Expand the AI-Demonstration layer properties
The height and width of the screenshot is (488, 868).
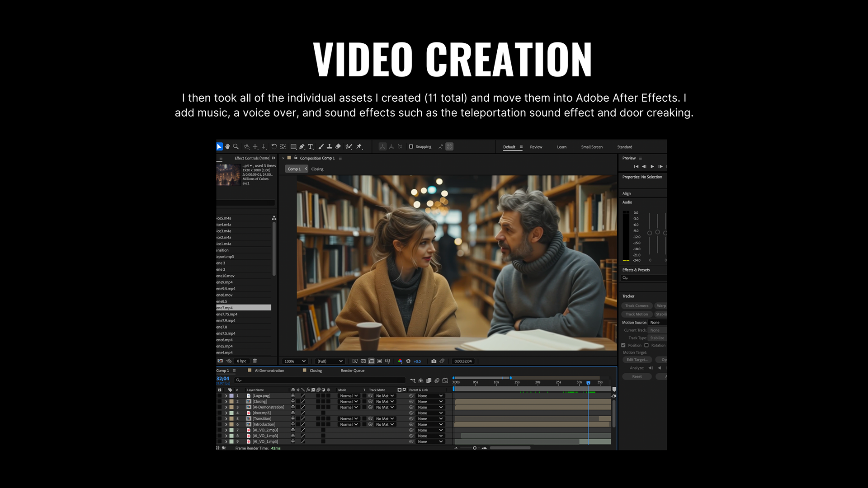tap(226, 407)
